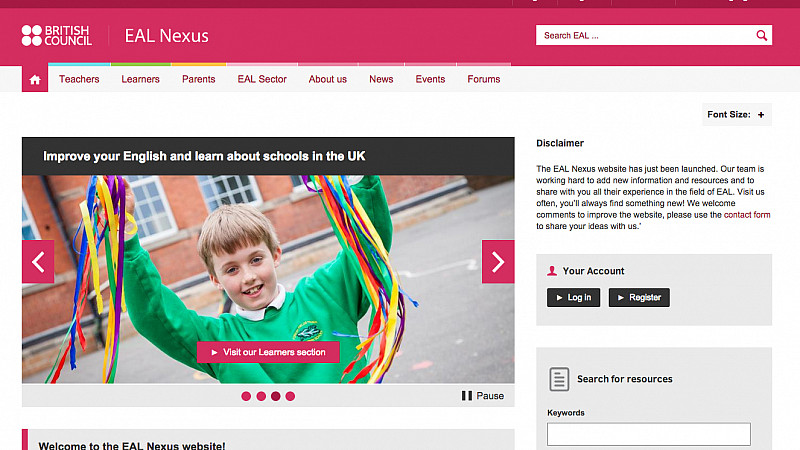Open the contact form link
The height and width of the screenshot is (450, 800).
(x=747, y=215)
